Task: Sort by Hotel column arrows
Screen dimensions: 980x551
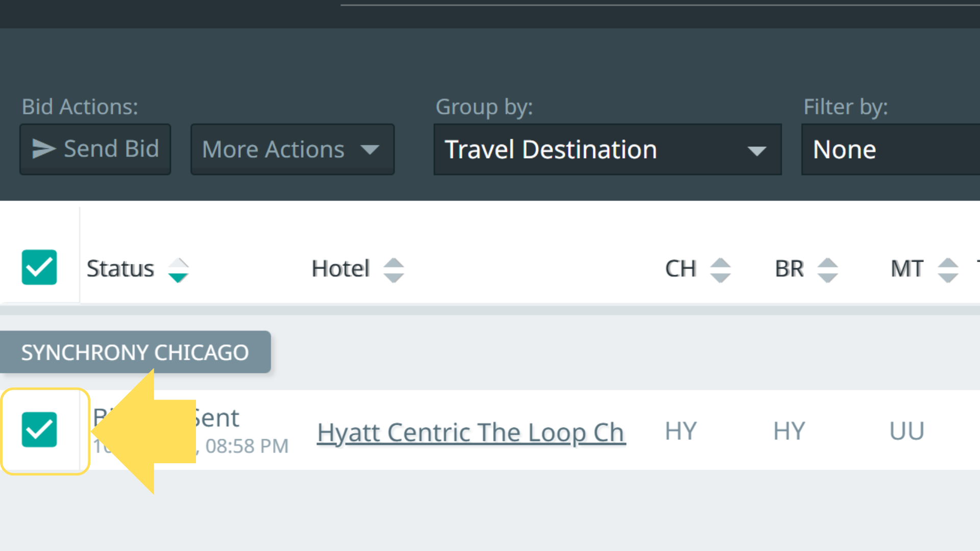Action: [394, 270]
